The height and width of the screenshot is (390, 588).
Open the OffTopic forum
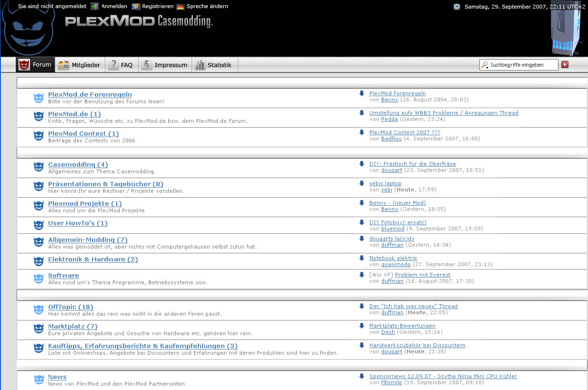point(71,307)
